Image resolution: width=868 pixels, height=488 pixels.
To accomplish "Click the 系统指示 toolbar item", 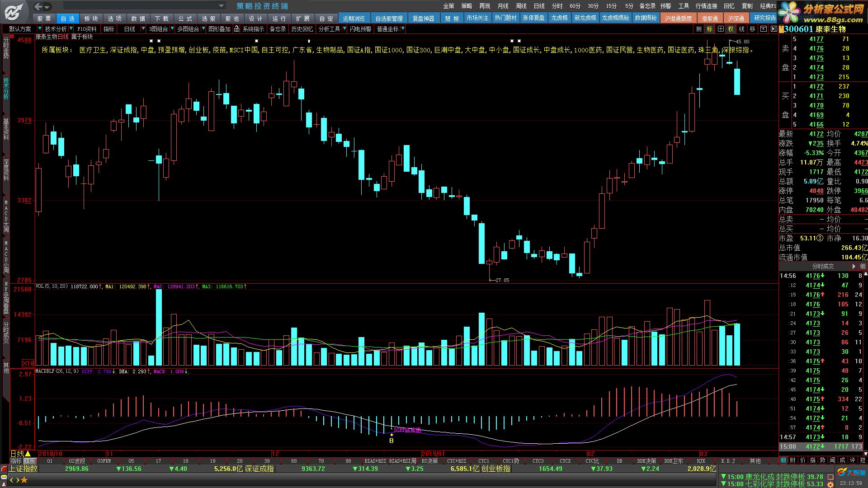I will [x=253, y=29].
